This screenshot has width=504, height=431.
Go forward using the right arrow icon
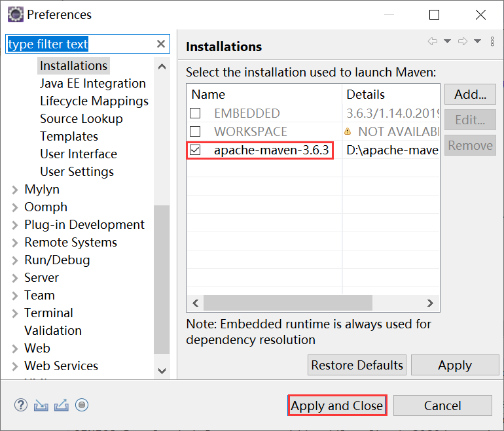[463, 41]
